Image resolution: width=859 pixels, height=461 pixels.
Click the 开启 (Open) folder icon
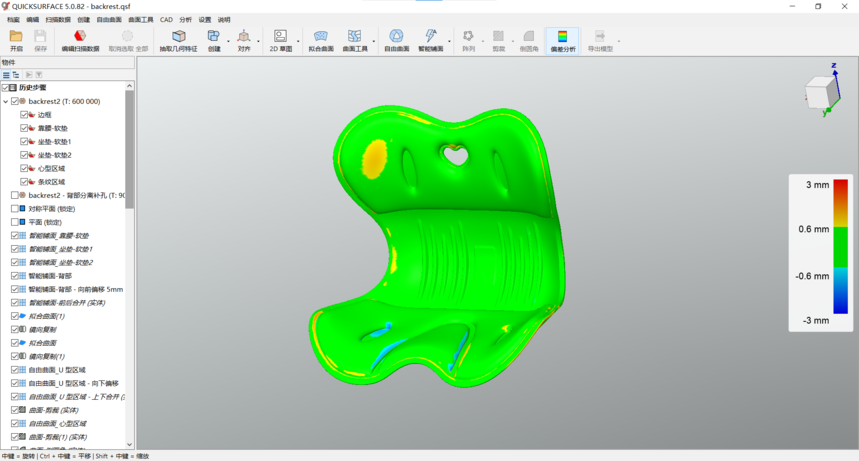point(16,36)
